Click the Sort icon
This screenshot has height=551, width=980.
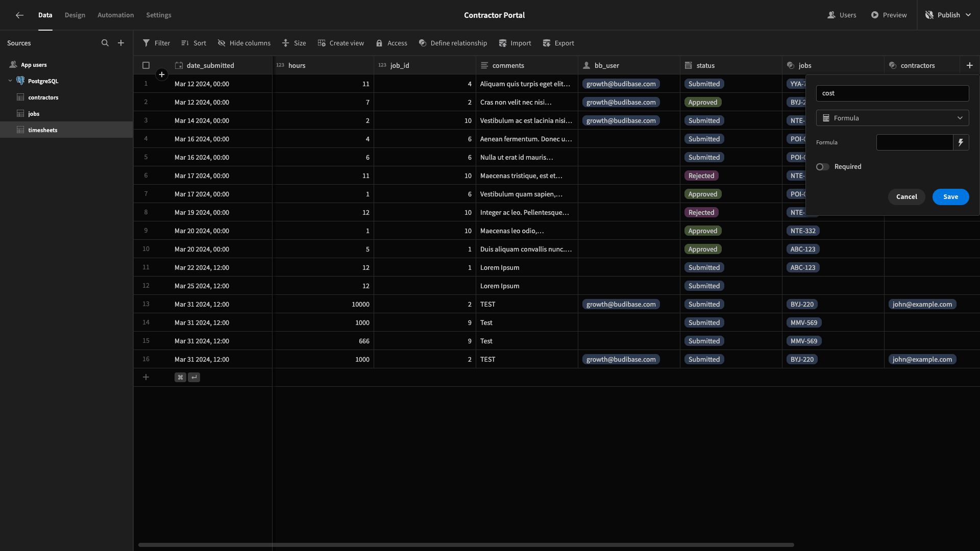pos(185,43)
